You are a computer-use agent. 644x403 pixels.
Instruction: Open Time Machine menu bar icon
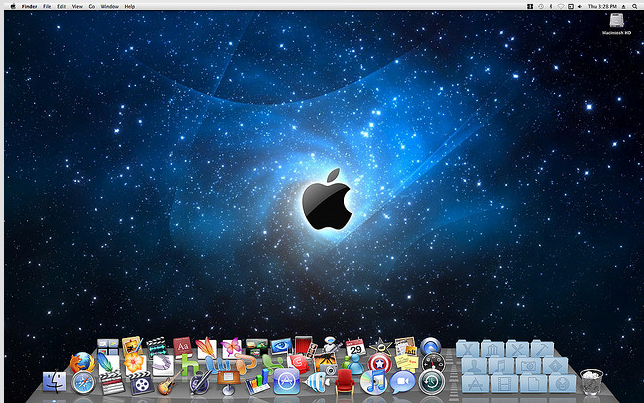point(541,6)
